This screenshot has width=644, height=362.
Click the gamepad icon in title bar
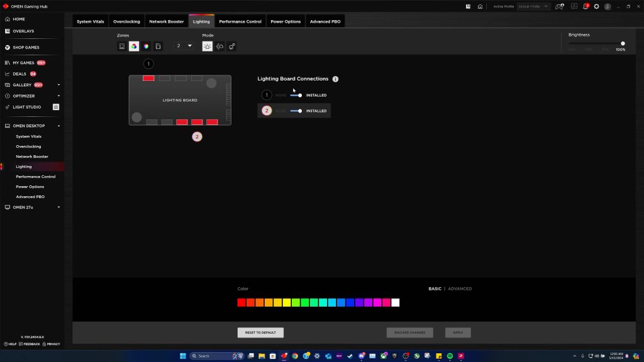pos(559,6)
